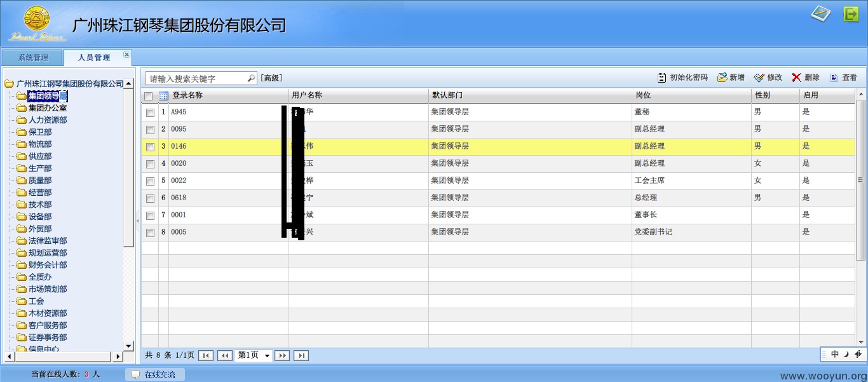
Task: Click tree scrollbar up arrow
Action: click(129, 84)
